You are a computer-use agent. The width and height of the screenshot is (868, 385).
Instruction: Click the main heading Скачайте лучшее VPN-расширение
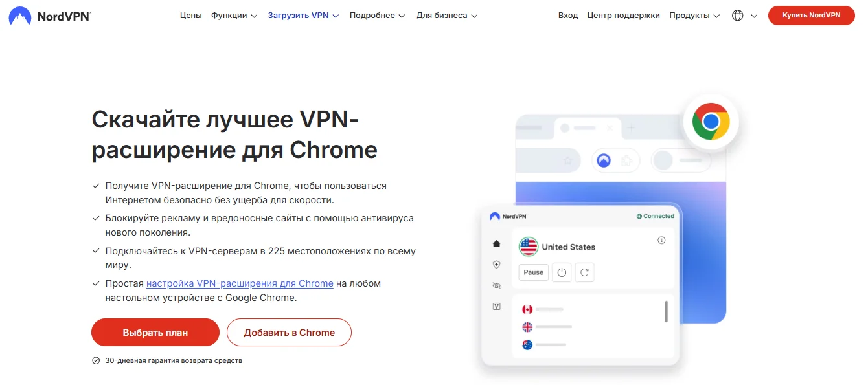click(234, 135)
